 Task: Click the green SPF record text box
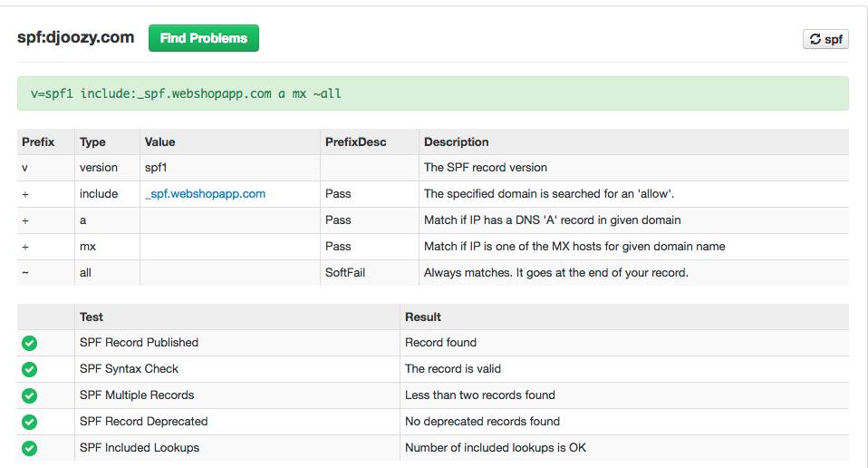(432, 93)
